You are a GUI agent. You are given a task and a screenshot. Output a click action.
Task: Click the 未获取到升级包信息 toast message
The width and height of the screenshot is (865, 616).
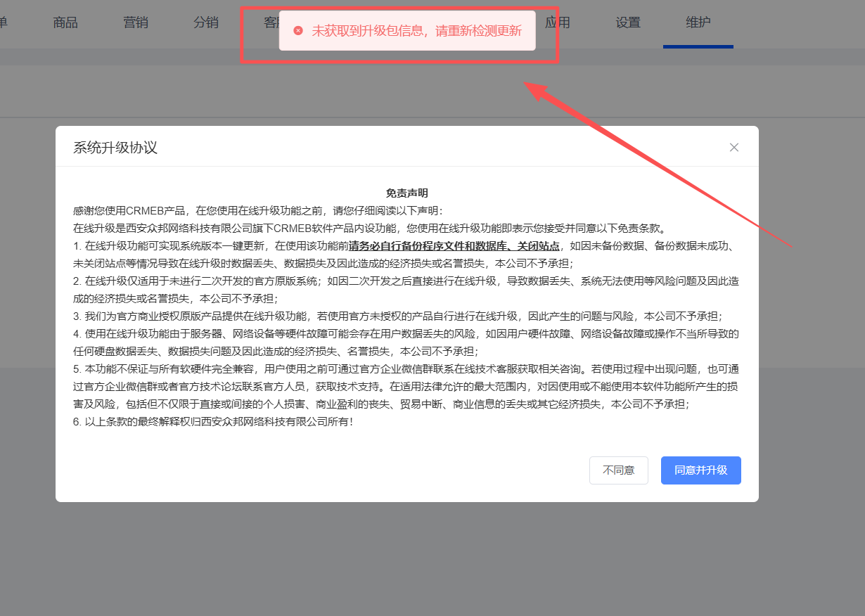coord(416,31)
